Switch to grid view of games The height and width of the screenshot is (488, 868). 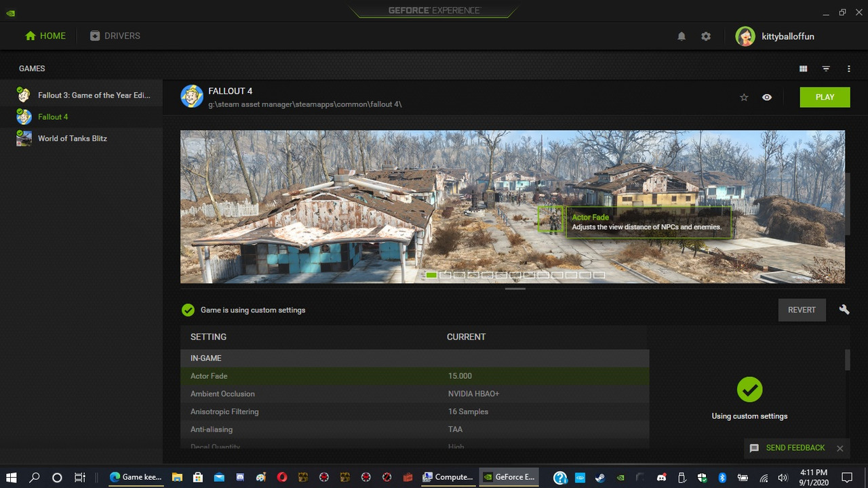804,68
